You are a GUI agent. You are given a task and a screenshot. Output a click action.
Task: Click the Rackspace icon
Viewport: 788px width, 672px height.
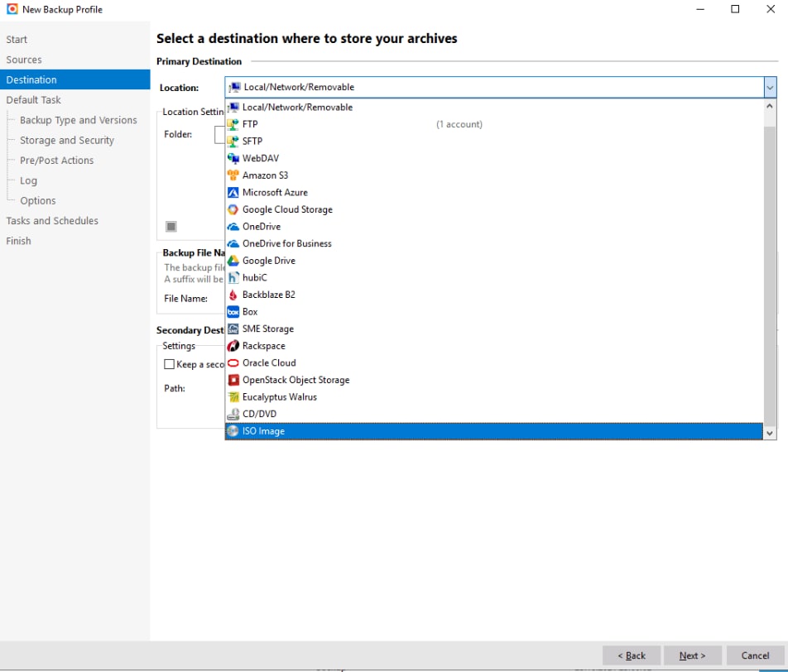coord(233,346)
